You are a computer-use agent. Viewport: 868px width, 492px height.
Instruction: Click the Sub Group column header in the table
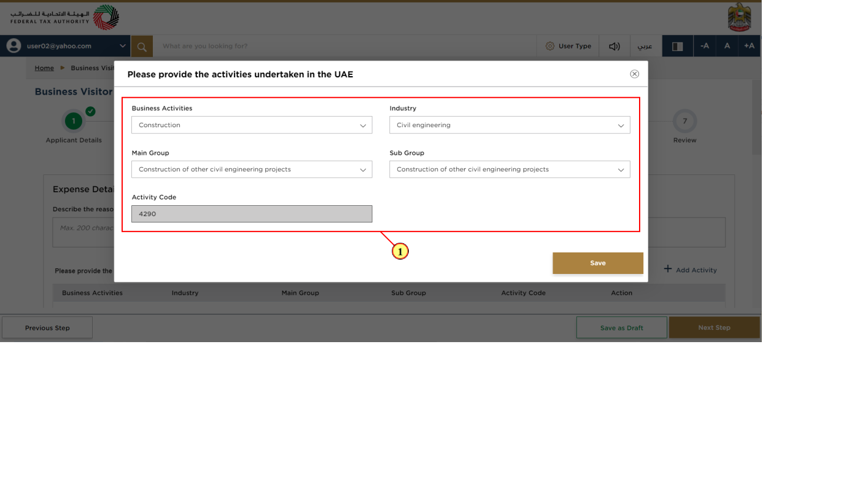pyautogui.click(x=408, y=293)
